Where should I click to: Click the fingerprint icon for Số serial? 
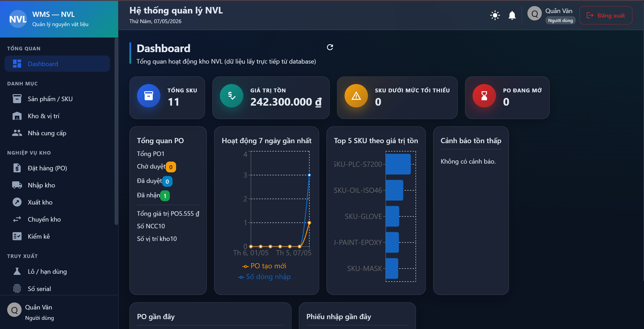(x=17, y=289)
